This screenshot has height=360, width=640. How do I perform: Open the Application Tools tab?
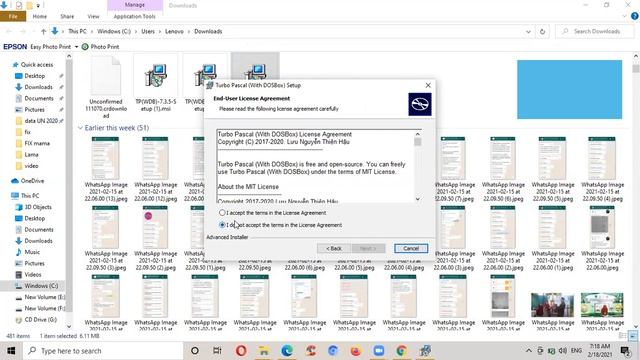135,16
